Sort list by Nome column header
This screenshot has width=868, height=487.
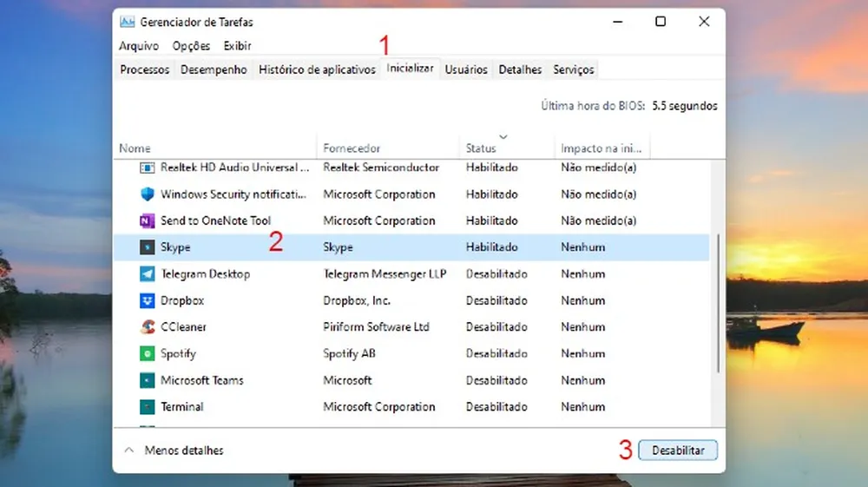click(135, 148)
